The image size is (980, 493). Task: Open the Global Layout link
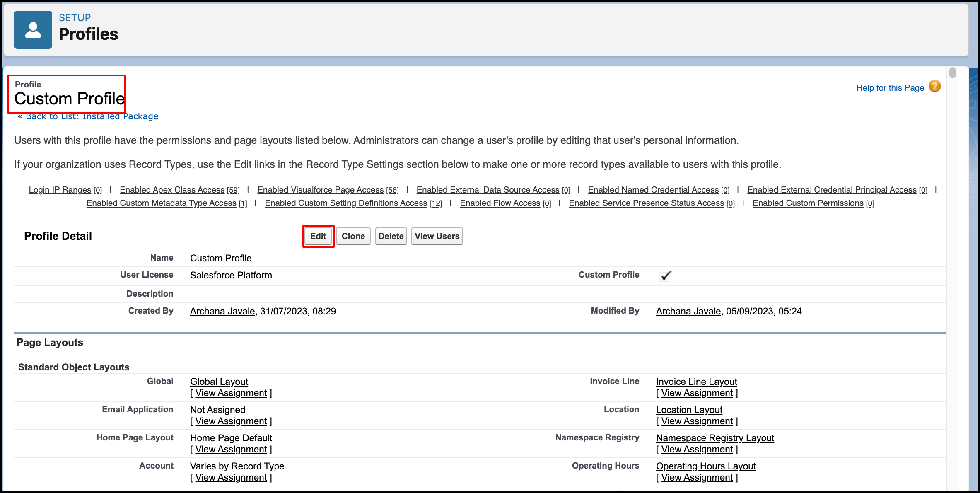pos(219,382)
